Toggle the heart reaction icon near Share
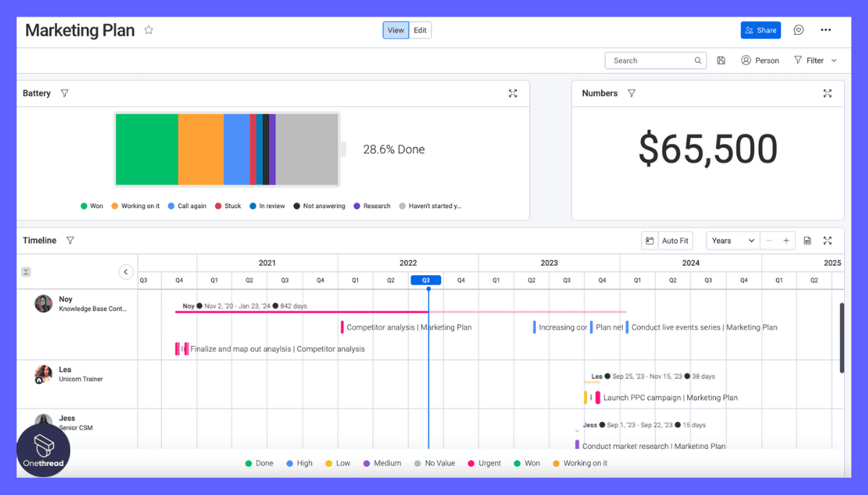Viewport: 868px width, 495px height. [799, 30]
